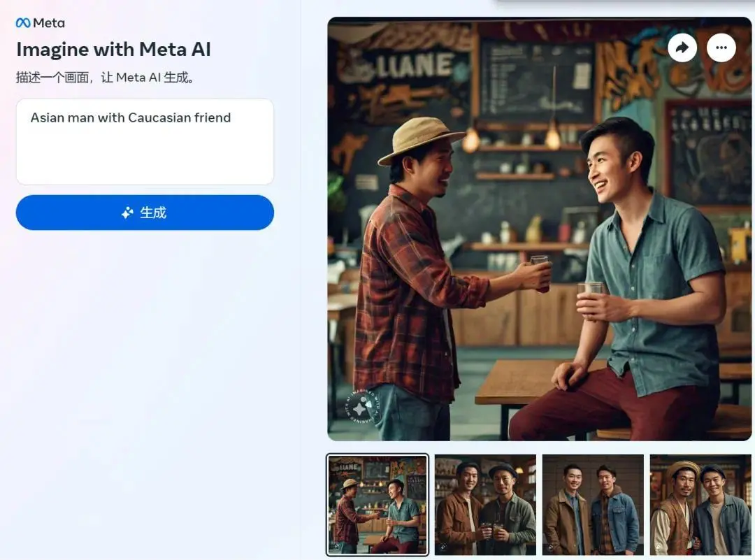Click watermark icon on the first thumbnail
755x560 pixels.
tap(336, 547)
